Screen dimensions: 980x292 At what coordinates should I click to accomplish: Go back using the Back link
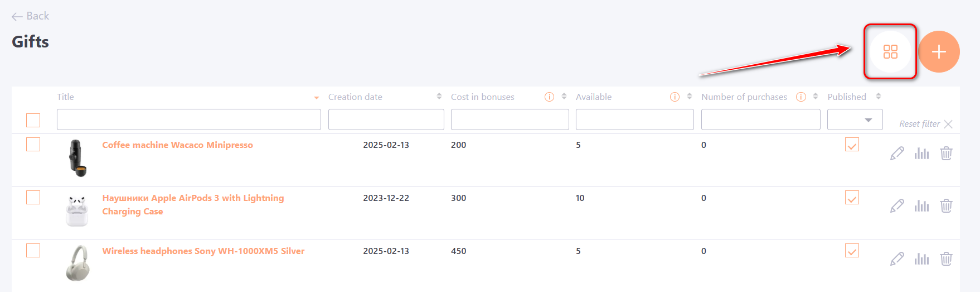(x=31, y=16)
